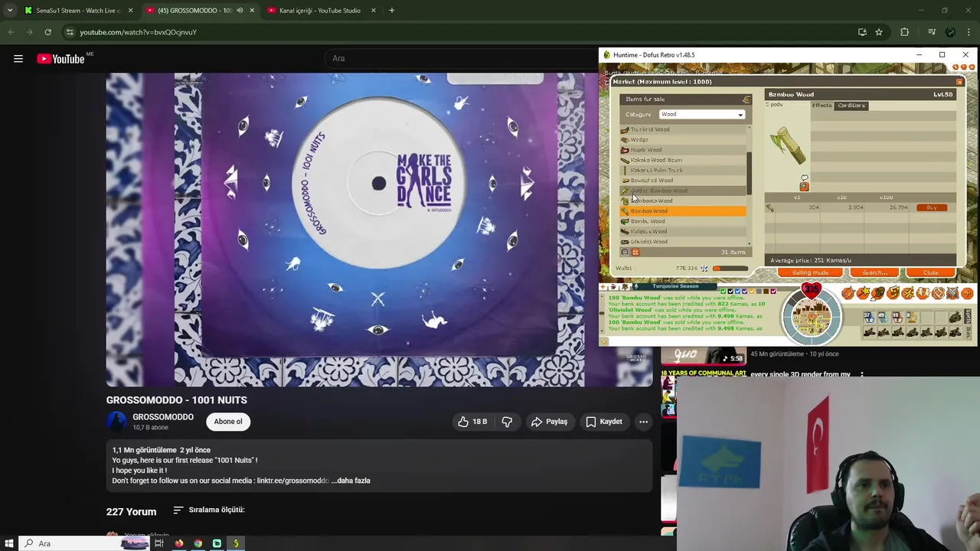The height and width of the screenshot is (551, 980).
Task: Click the orange wallet progress bar
Action: pos(730,269)
